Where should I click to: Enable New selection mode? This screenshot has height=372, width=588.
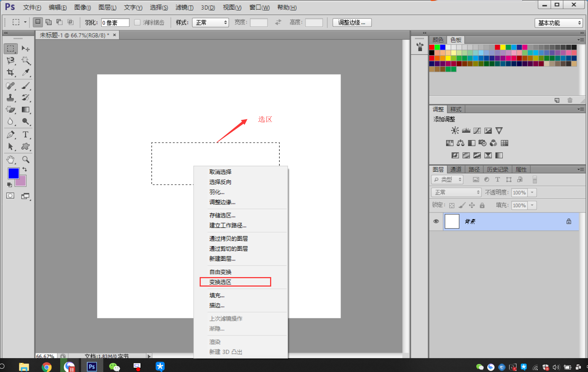point(38,22)
